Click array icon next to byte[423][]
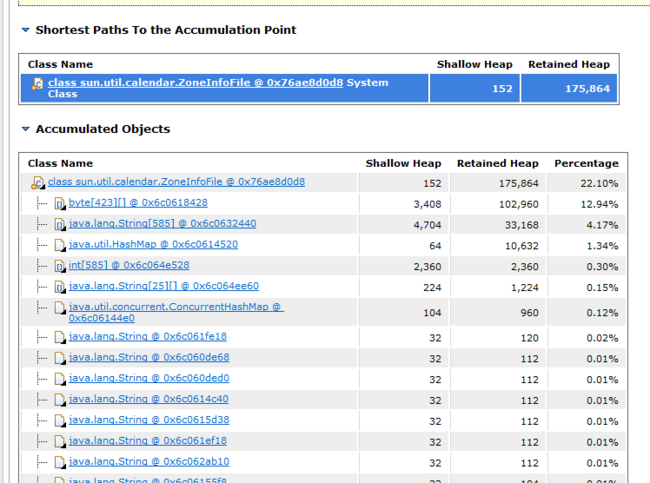Viewport: 650px width, 483px height. coord(60,204)
